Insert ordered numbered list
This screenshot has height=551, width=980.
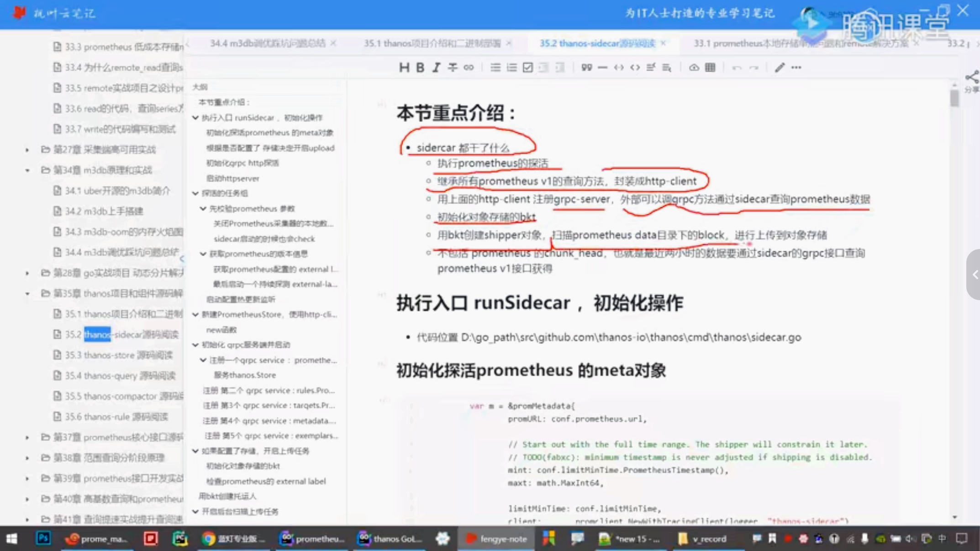(x=511, y=68)
